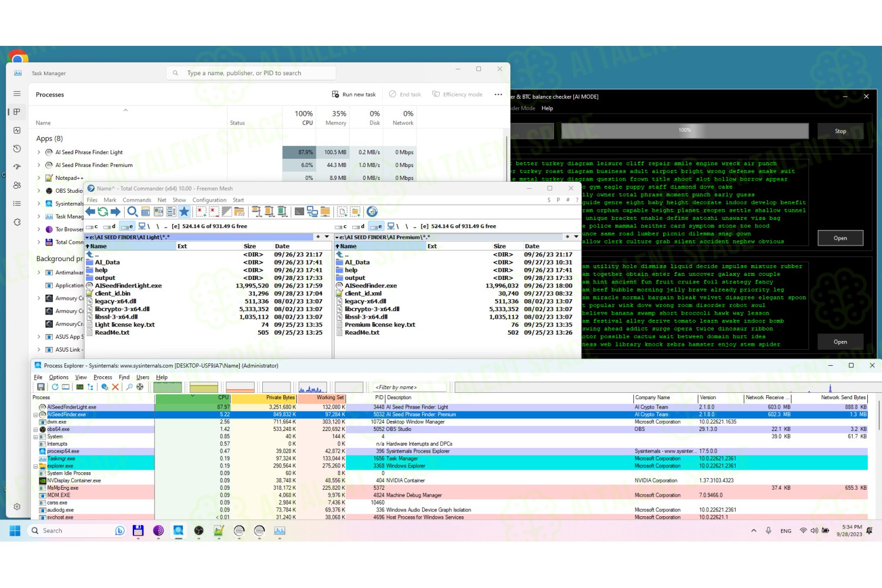This screenshot has width=882, height=588.
Task: Click Efficiency mode in Task Manager
Action: [457, 94]
